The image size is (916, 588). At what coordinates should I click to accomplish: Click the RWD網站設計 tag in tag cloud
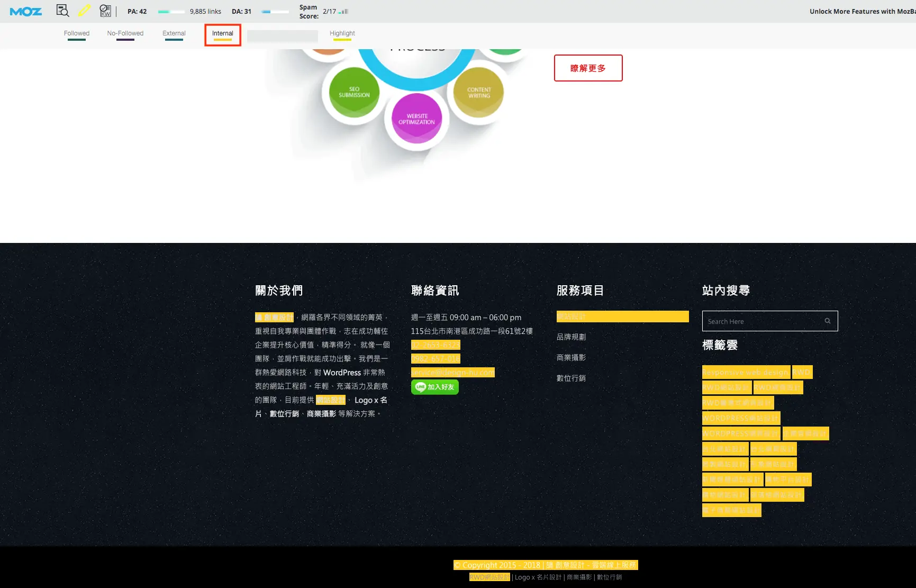pos(727,387)
